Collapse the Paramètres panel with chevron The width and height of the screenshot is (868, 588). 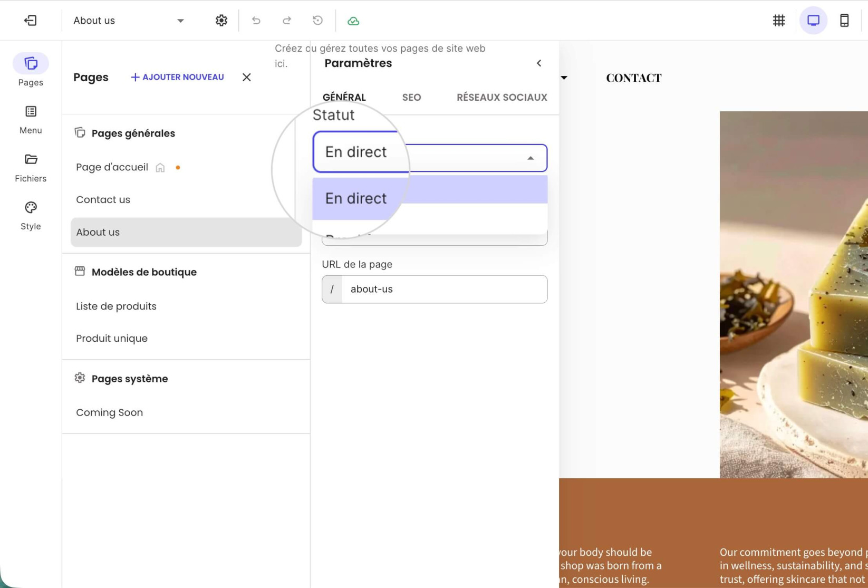pos(539,63)
